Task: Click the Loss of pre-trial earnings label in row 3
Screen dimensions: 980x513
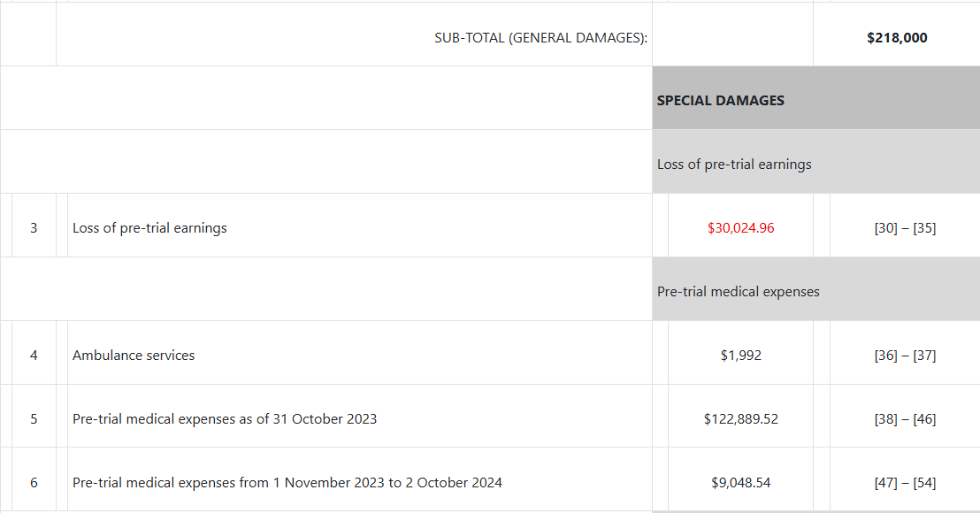Action: pos(149,228)
